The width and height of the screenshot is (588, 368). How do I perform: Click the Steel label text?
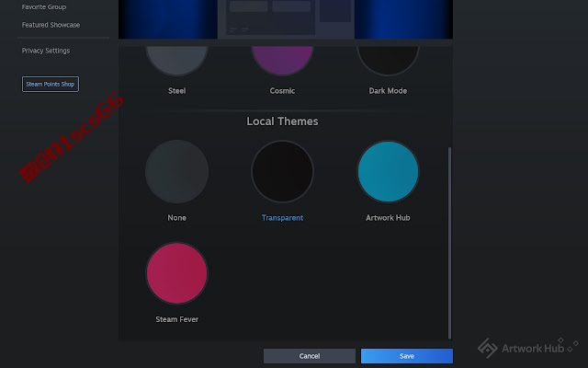tap(176, 91)
